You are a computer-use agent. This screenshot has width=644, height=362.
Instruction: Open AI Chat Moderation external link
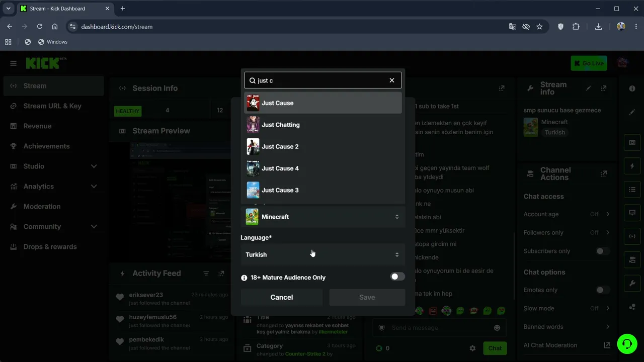click(x=607, y=345)
